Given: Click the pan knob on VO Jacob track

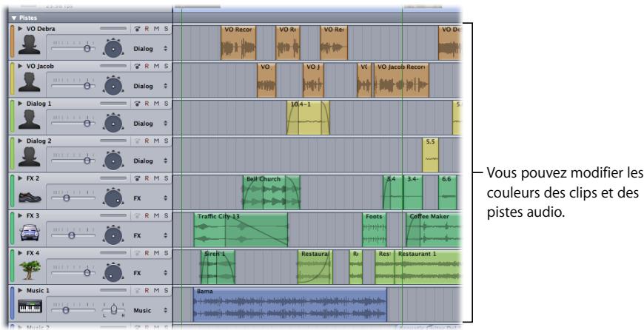Looking at the screenshot, I should coord(114,86).
